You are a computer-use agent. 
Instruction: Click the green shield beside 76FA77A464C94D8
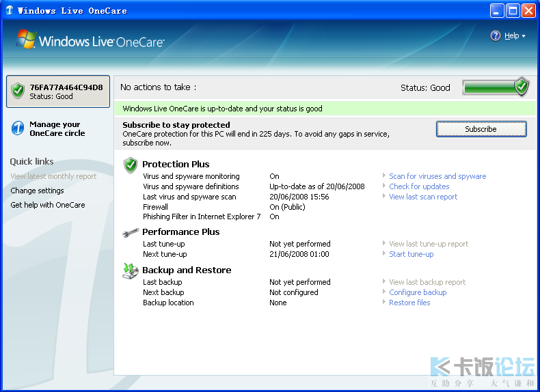tap(18, 92)
